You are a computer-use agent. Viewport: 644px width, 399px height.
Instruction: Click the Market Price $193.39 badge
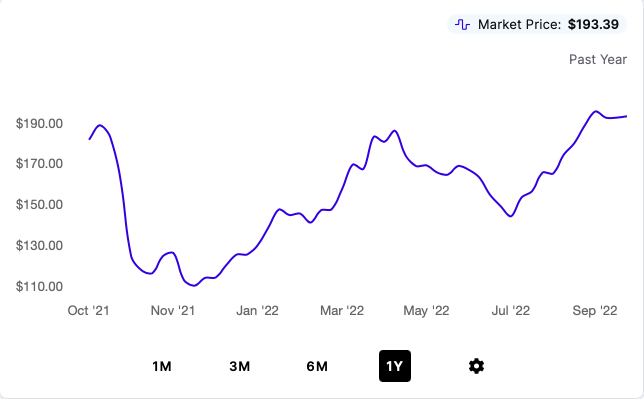coord(537,25)
